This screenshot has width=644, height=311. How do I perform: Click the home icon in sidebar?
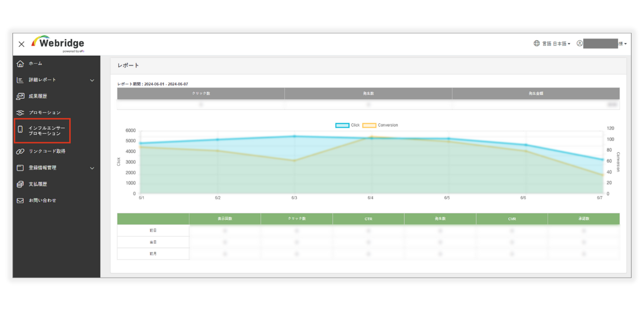20,64
